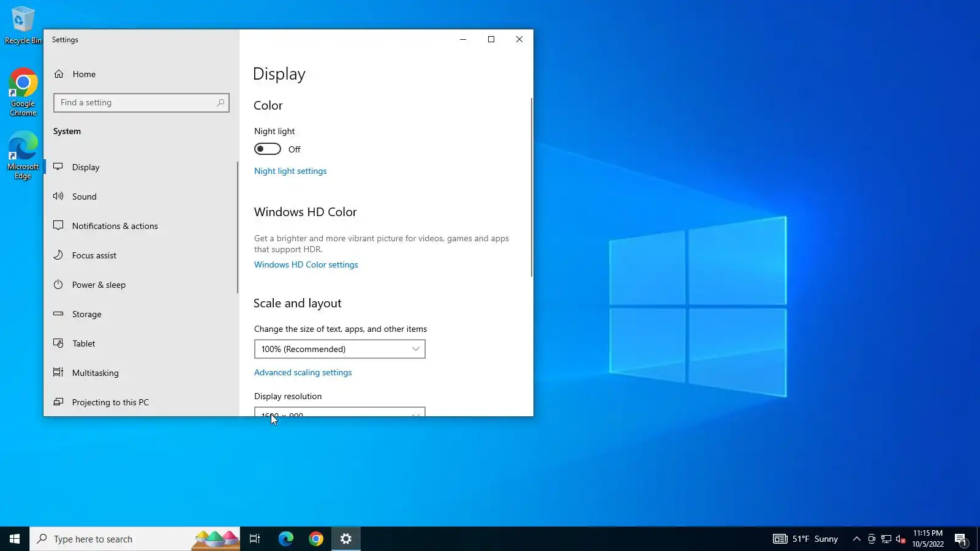Click the Display page heading
Viewport: 980px width, 551px height.
(279, 74)
